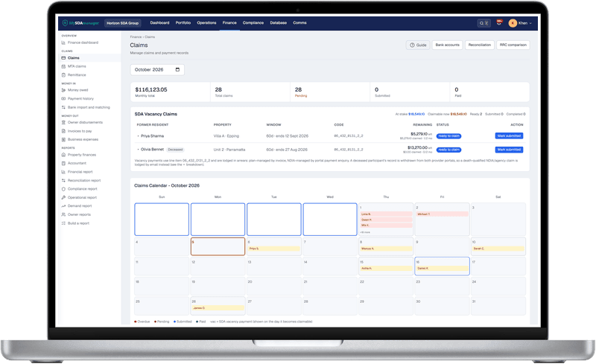596x364 pixels.
Task: Open the Finance top menu
Action: 229,23
